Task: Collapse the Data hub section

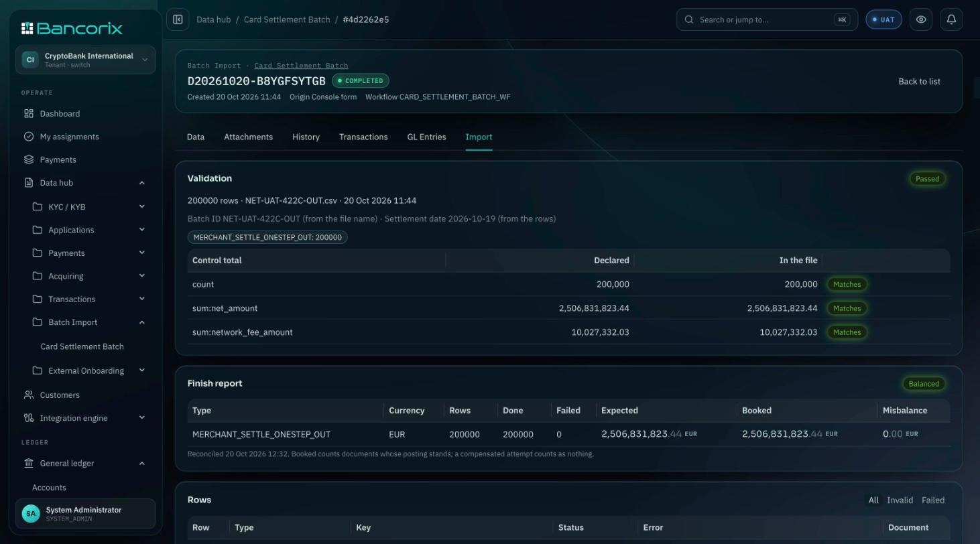Action: pyautogui.click(x=142, y=183)
